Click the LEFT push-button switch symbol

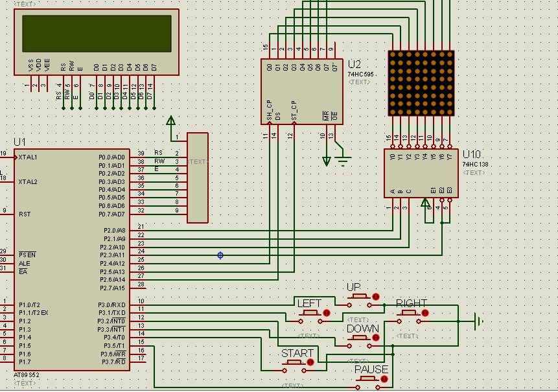tap(310, 317)
